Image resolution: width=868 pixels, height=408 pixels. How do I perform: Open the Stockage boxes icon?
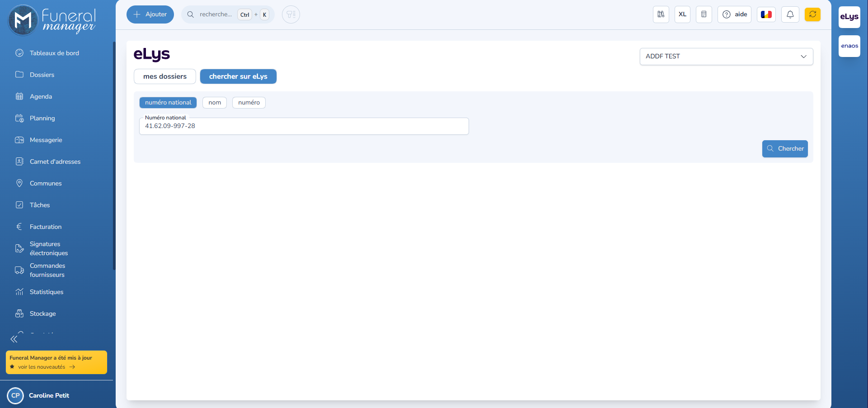19,313
